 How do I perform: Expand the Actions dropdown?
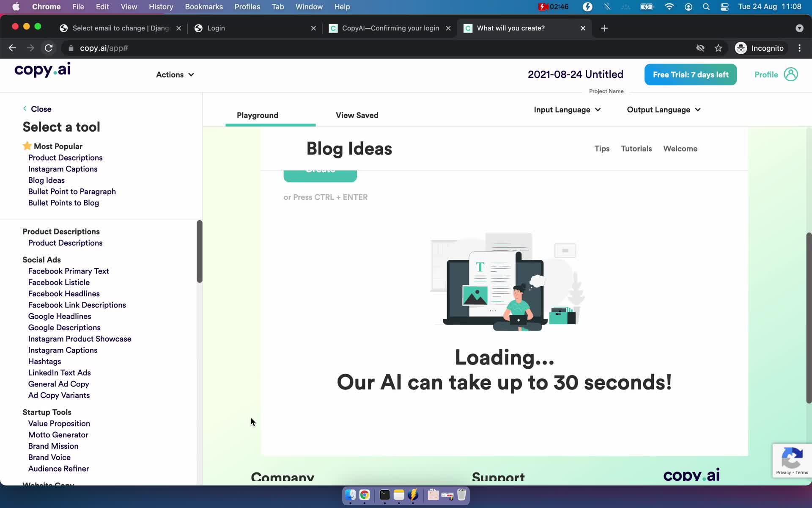[175, 75]
